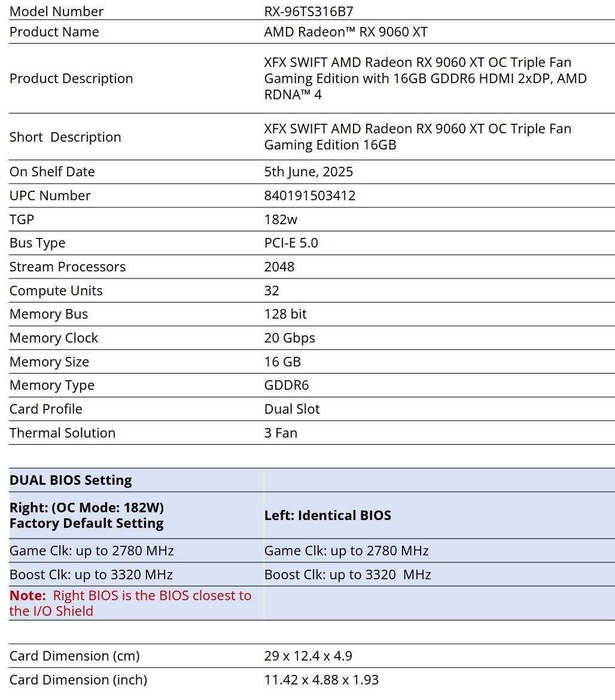Image resolution: width=615 pixels, height=700 pixels.
Task: Select the date '5th June, 2025'
Action: tap(309, 172)
